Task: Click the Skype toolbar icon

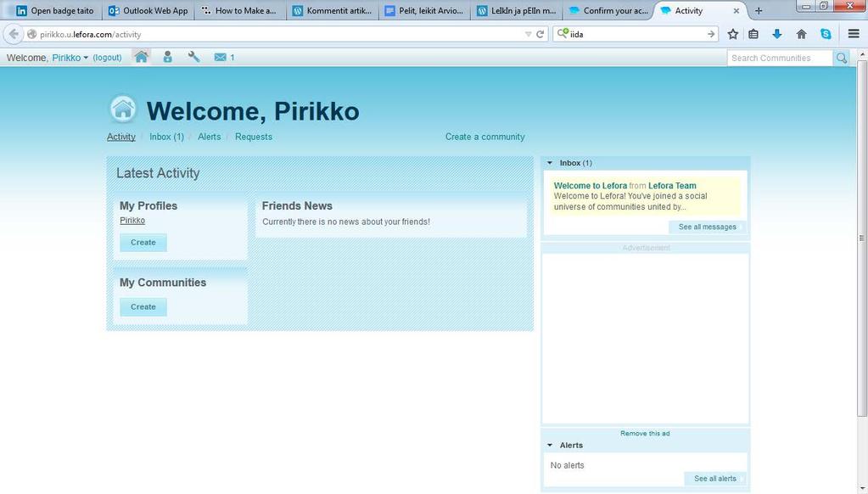Action: [x=826, y=34]
